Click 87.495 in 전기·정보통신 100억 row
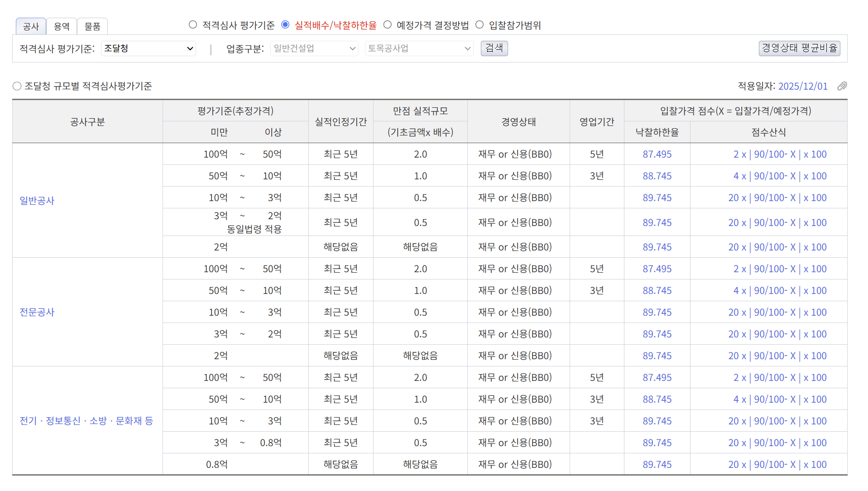868x491 pixels. coord(657,378)
